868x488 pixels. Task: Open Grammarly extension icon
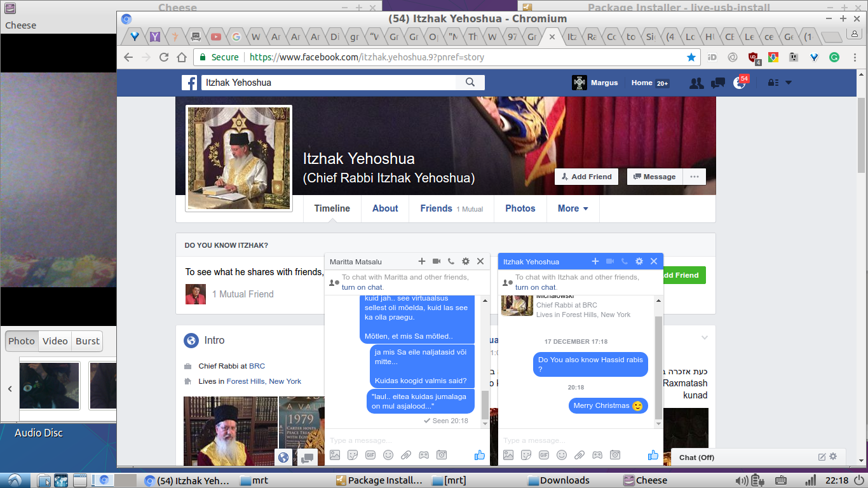(834, 57)
